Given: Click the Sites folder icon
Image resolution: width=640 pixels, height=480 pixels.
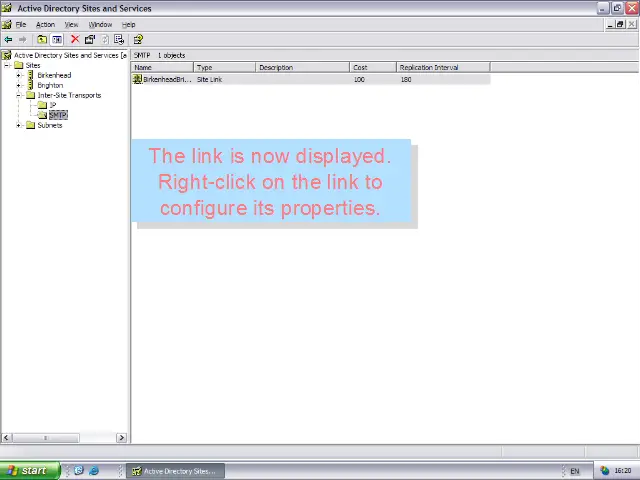Looking at the screenshot, I should coord(18,65).
